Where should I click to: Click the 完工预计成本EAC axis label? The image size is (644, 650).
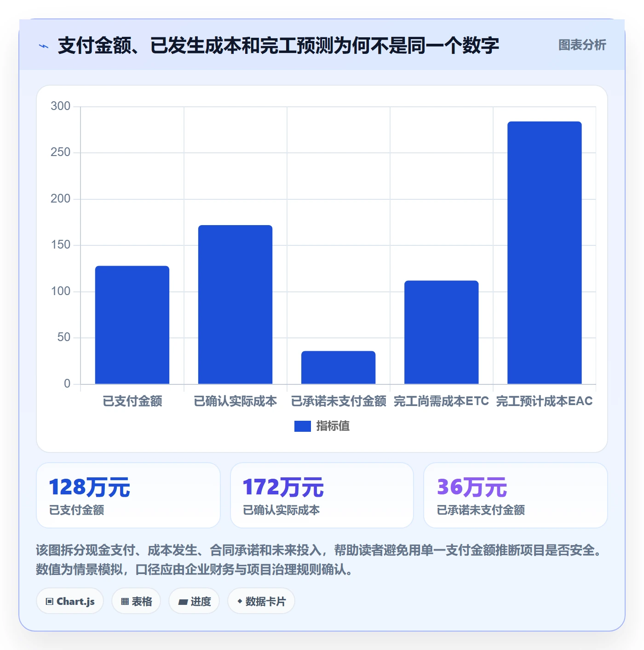544,401
